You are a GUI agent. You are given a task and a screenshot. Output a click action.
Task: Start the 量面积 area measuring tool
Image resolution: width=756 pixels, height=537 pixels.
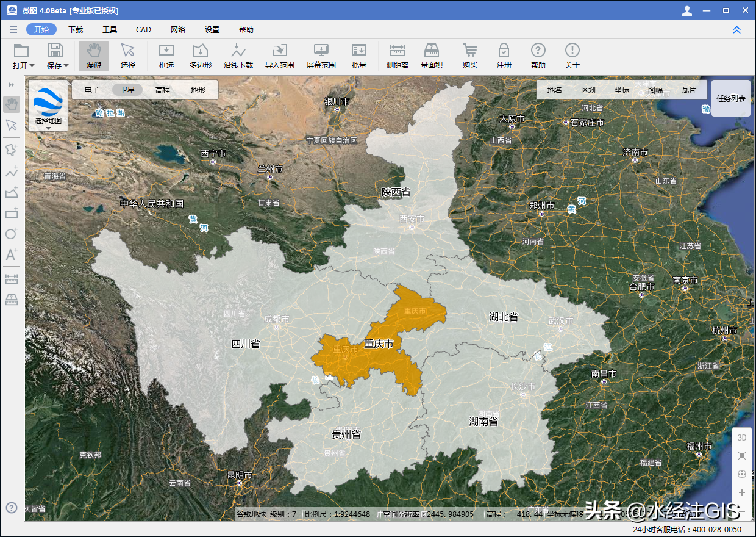click(x=432, y=56)
